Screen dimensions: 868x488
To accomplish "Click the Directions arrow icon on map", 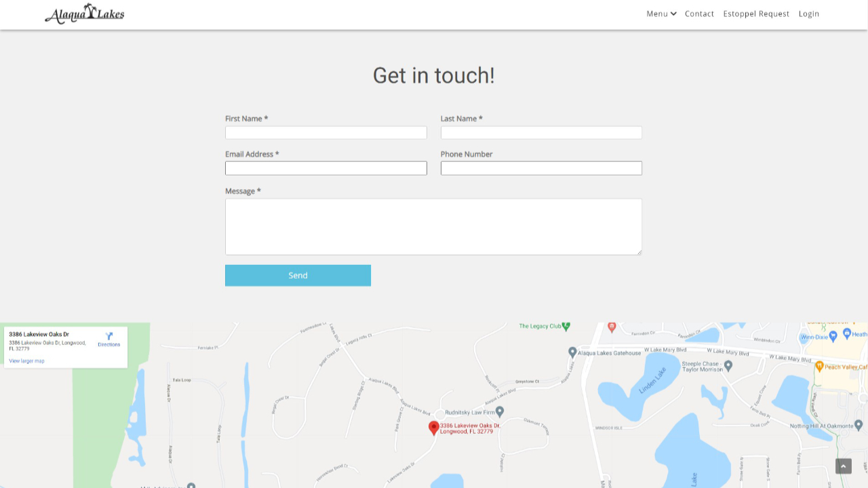I will [x=108, y=337].
